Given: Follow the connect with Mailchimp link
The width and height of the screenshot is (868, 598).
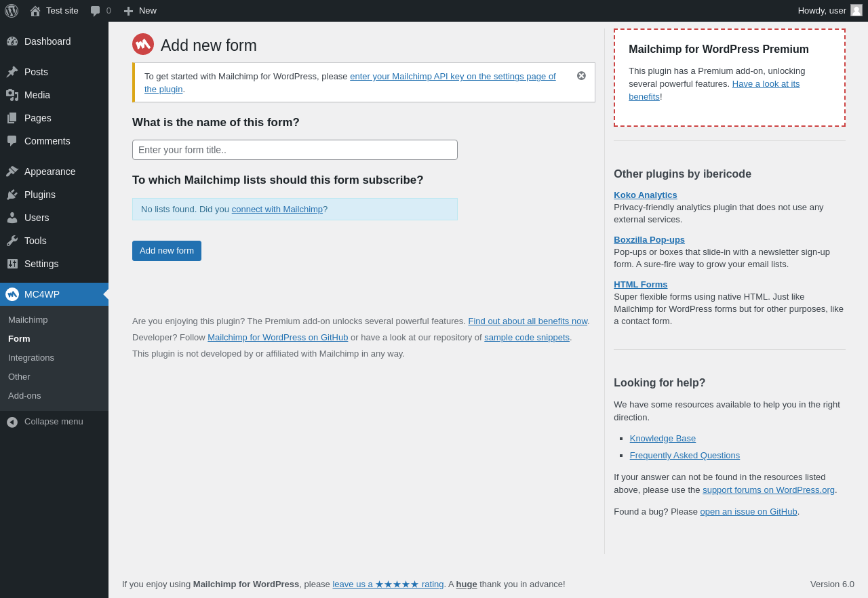Looking at the screenshot, I should coord(277,210).
